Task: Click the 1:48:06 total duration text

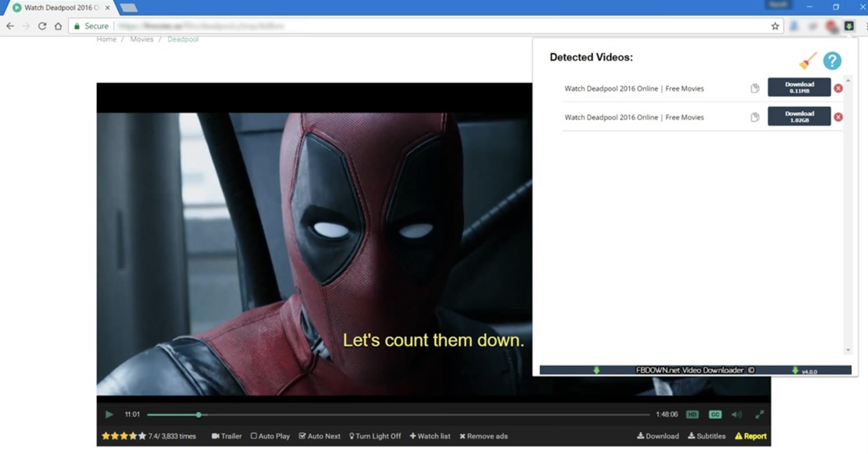Action: [667, 414]
